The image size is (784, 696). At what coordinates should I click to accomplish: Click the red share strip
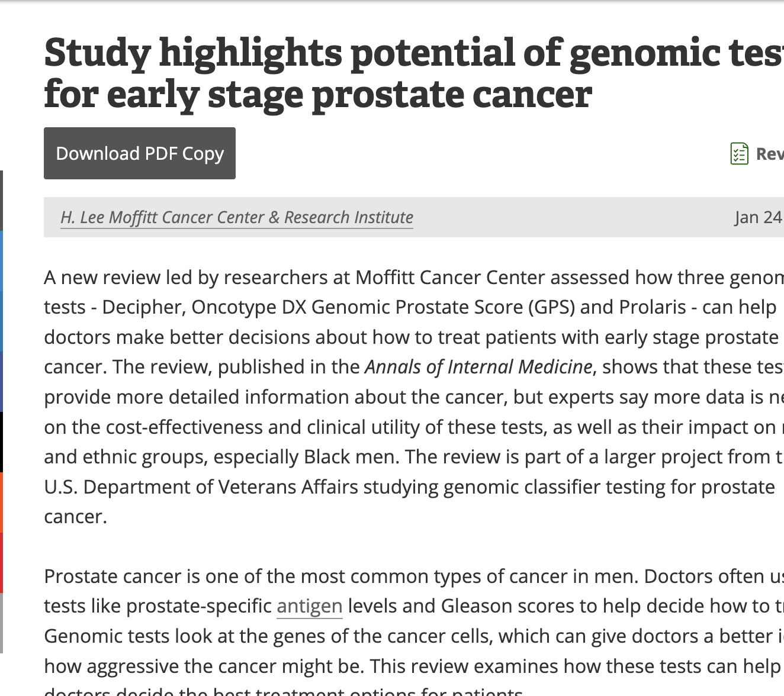(x=1, y=563)
